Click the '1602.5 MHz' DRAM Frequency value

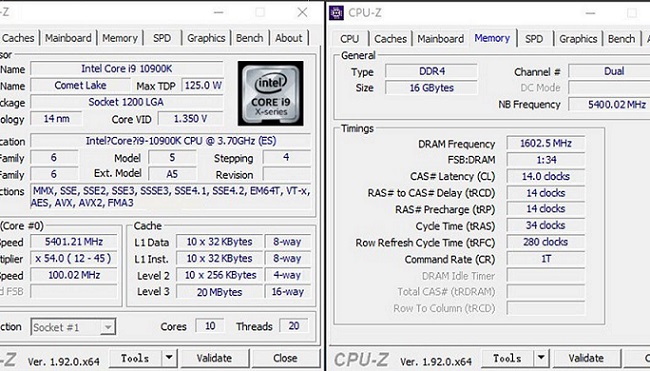pyautogui.click(x=546, y=143)
